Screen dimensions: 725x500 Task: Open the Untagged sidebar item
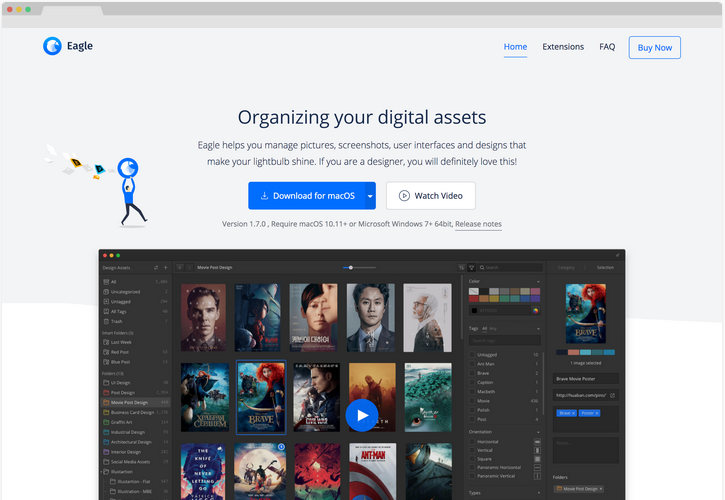pyautogui.click(x=135, y=302)
